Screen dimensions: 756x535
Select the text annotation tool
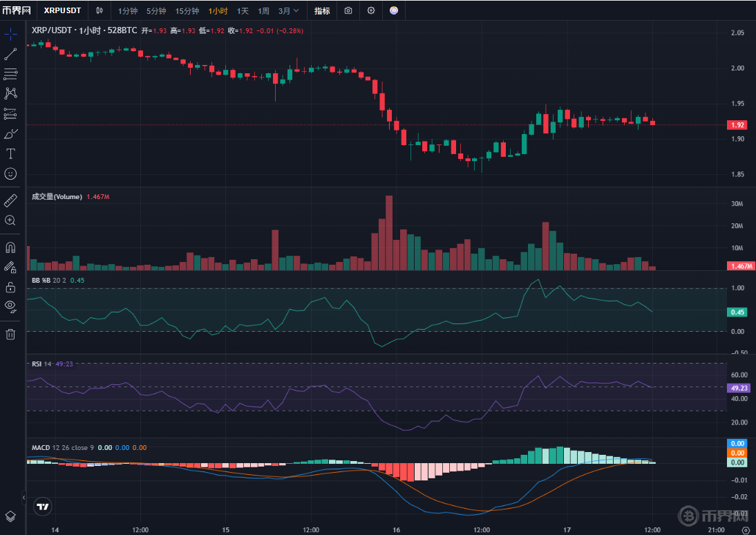tap(10, 153)
